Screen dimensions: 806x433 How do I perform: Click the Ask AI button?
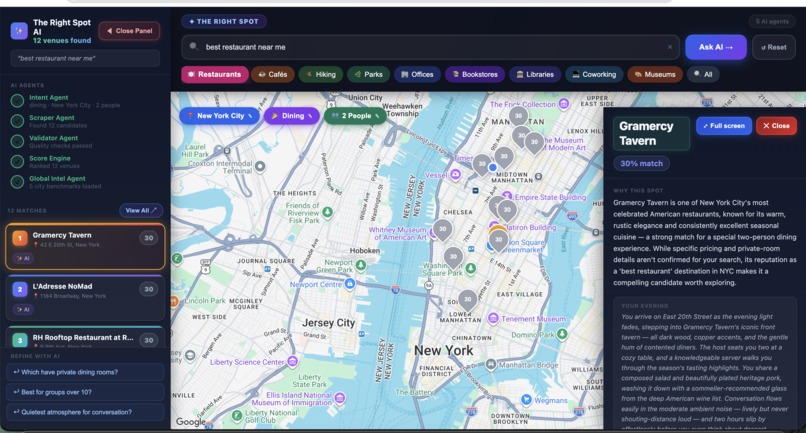point(716,47)
